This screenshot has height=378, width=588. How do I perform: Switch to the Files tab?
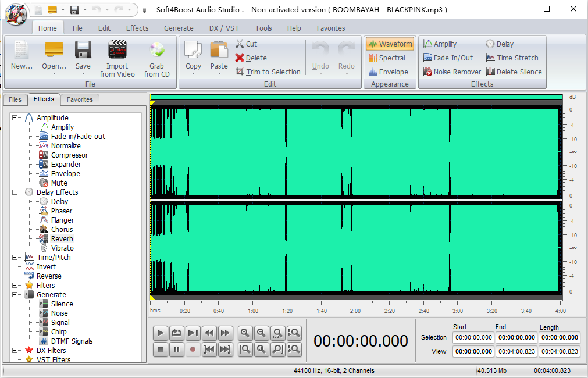(x=15, y=99)
